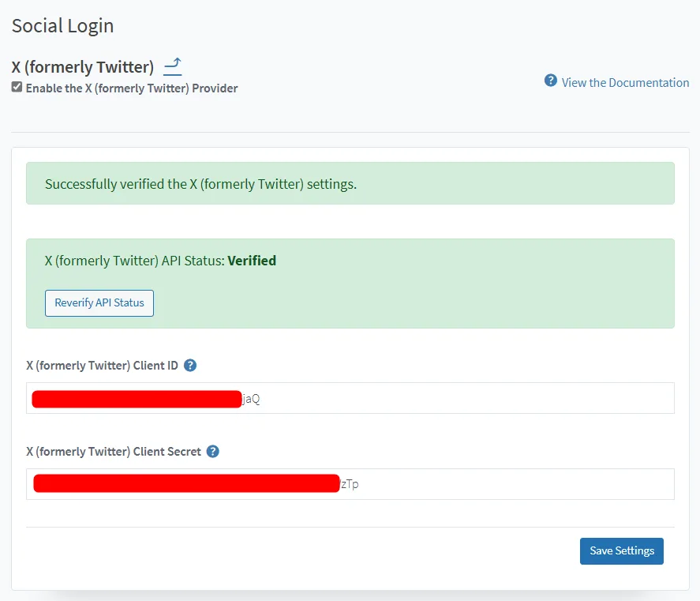Click the share arrow icon beside X heading
This screenshot has width=700, height=601.
173,66
